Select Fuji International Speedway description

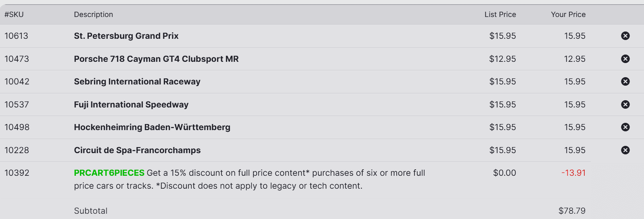point(131,105)
